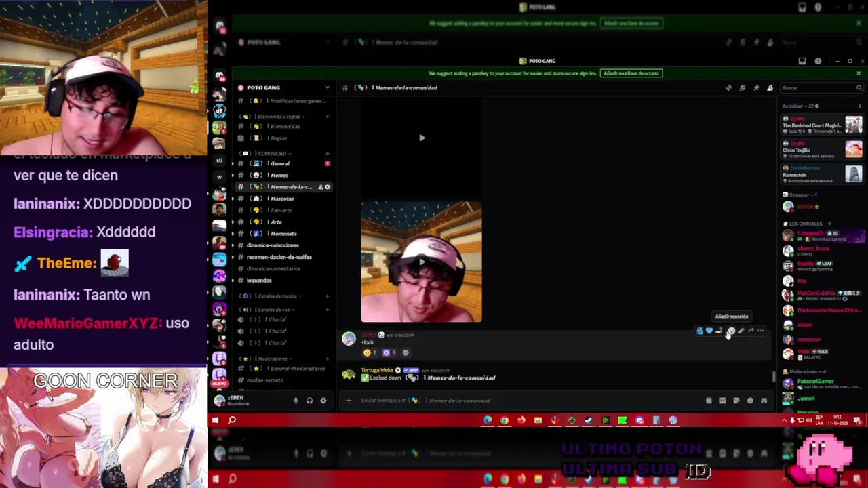868x488 pixels.
Task: Open the sticker picker
Action: click(x=736, y=401)
